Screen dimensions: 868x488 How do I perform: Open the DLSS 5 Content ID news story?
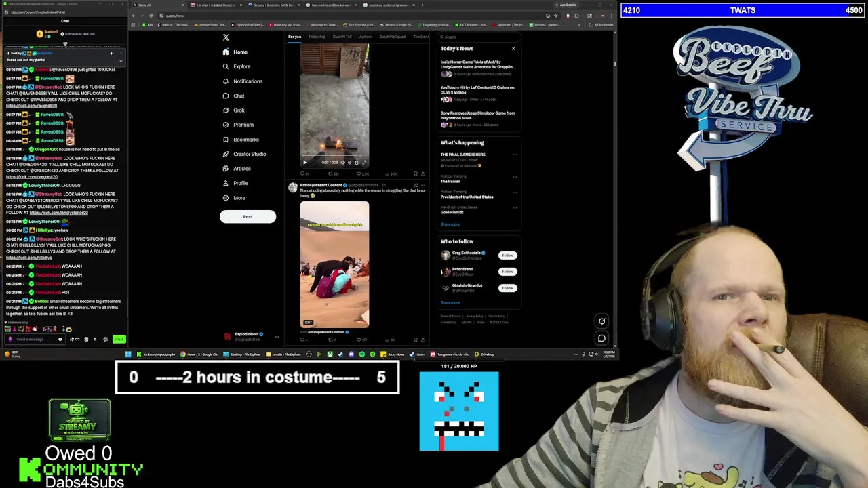point(478,93)
